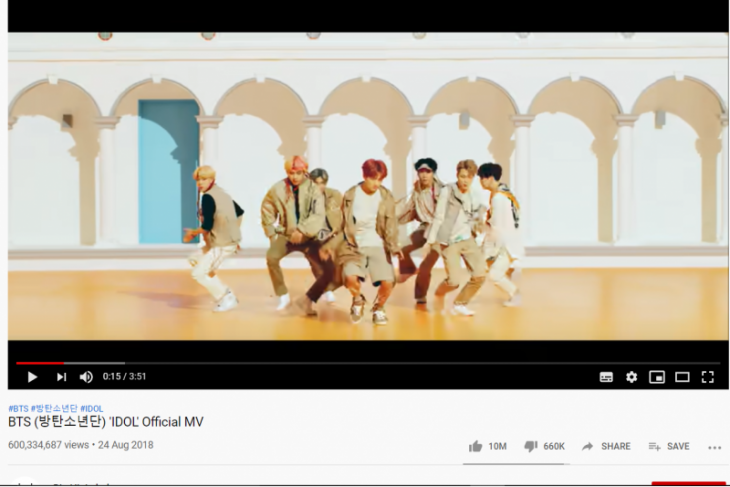Enter full screen mode
The height and width of the screenshot is (487, 730).
click(708, 377)
